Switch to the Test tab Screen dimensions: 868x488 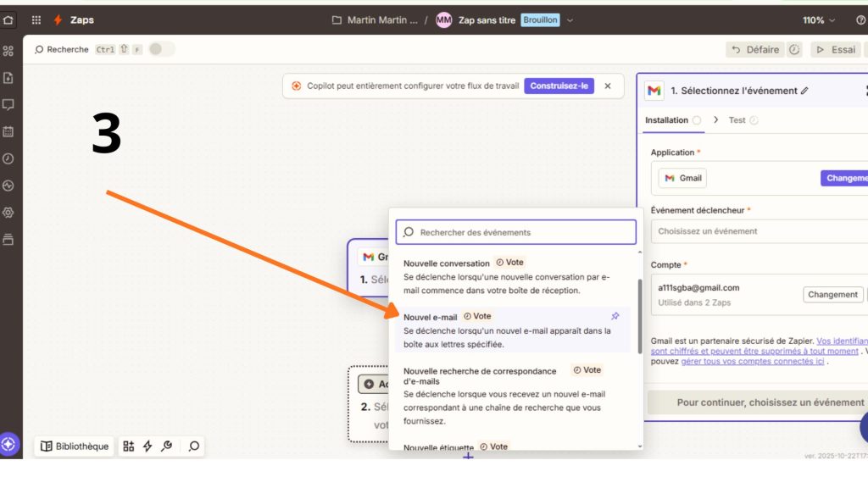pyautogui.click(x=737, y=120)
